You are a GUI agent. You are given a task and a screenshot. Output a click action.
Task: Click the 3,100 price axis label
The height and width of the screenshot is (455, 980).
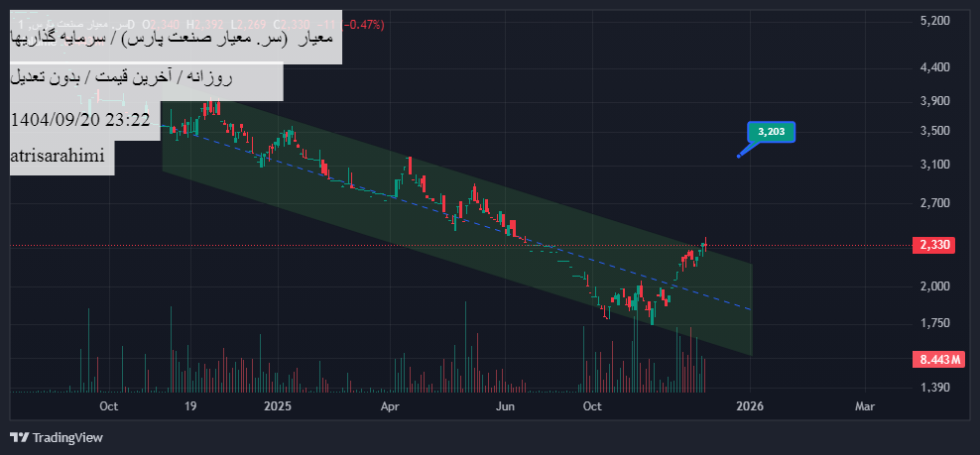(x=935, y=165)
